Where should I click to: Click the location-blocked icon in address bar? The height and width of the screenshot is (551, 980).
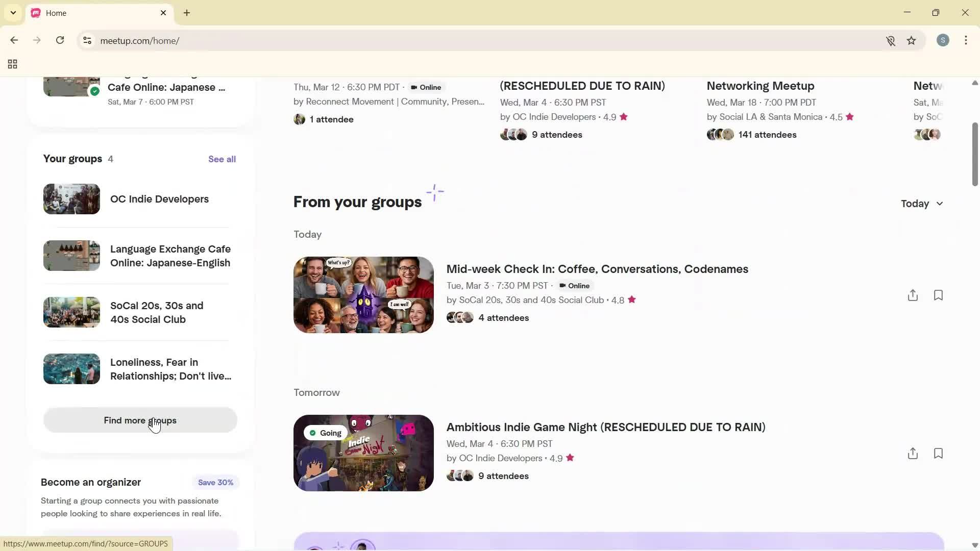(x=891, y=40)
